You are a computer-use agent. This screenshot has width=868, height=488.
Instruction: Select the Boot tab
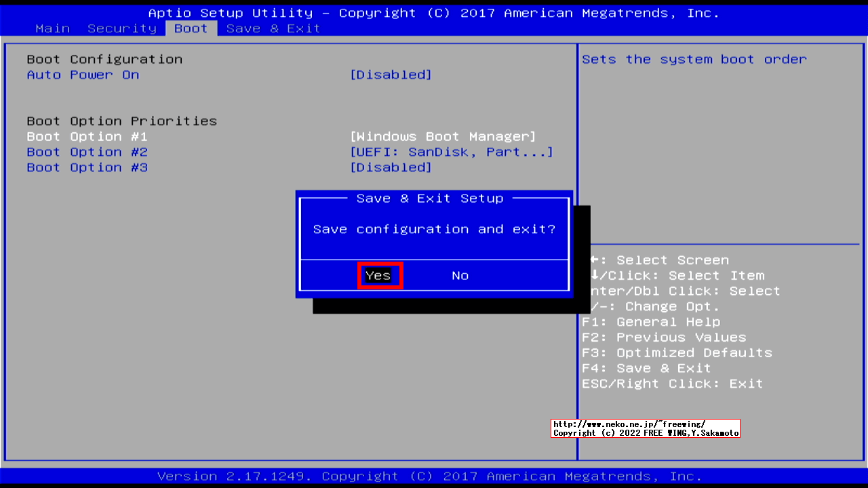point(191,28)
